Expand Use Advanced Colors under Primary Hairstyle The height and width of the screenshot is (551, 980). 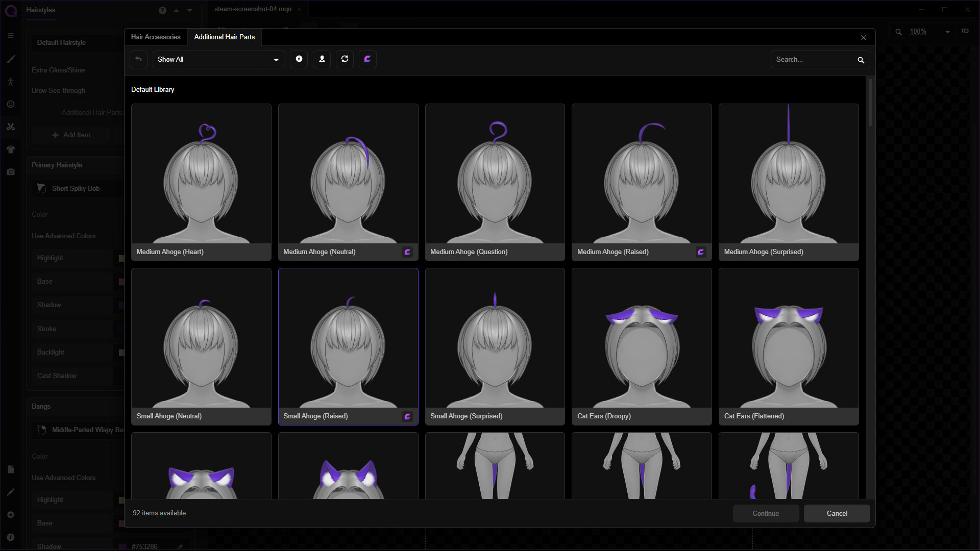coord(63,236)
